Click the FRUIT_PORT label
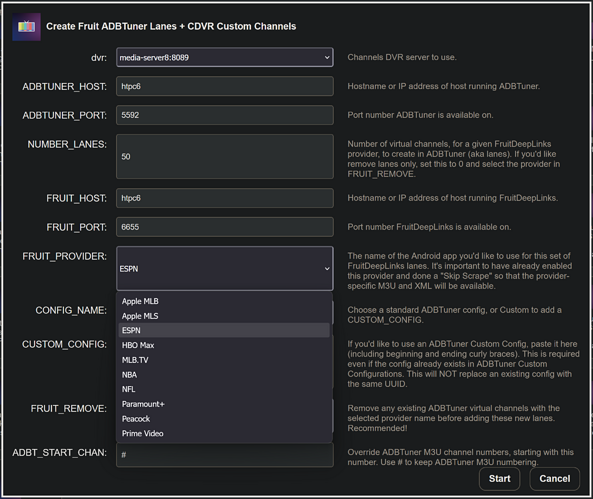Viewport: 593px width, 499px height. pyautogui.click(x=76, y=227)
